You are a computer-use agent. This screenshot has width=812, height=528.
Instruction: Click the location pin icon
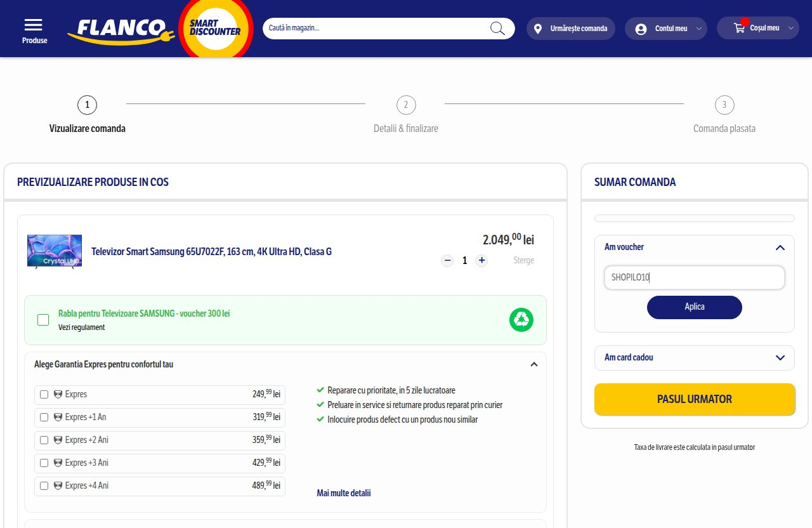click(538, 29)
